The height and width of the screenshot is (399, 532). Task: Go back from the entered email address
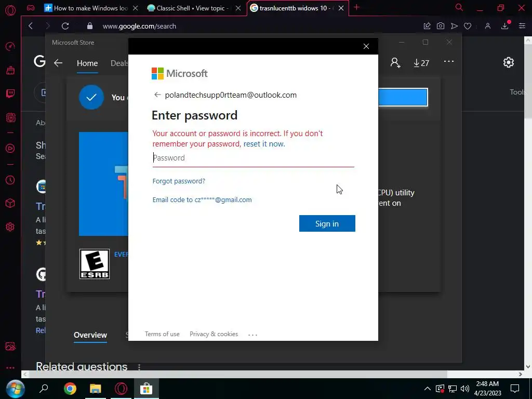[x=157, y=95]
